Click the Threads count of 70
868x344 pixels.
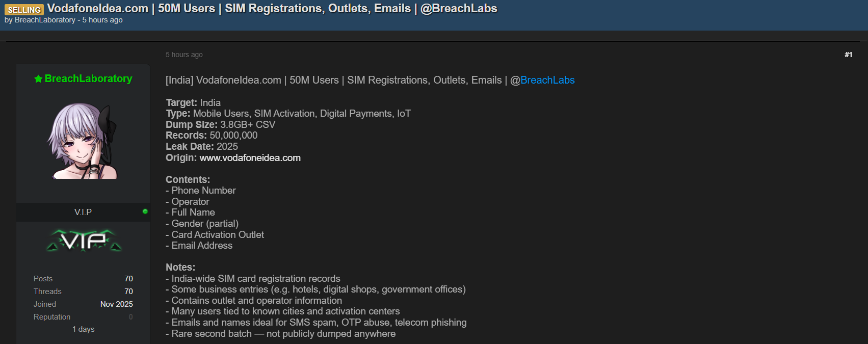[128, 292]
